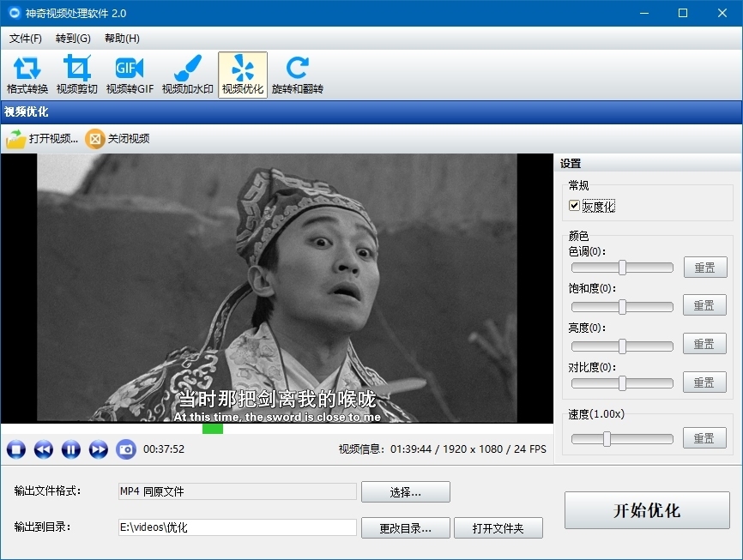Screen dimensions: 743x560
Task: Adjust the 对比度 contrast slider
Action: [622, 383]
